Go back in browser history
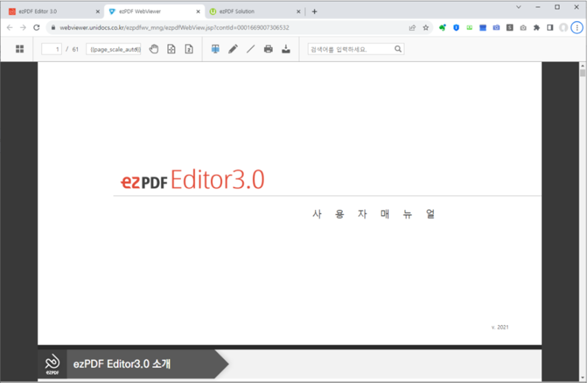Image resolution: width=588 pixels, height=383 pixels. (x=10, y=28)
